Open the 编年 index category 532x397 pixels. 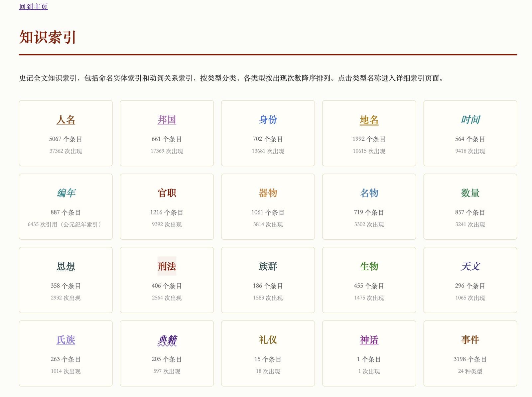click(x=66, y=193)
